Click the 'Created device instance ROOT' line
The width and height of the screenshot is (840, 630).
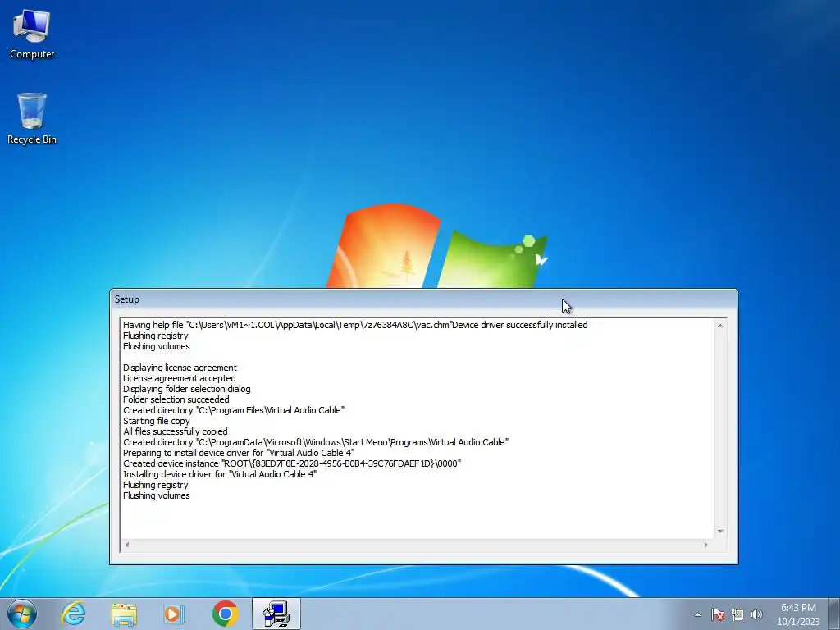click(293, 464)
